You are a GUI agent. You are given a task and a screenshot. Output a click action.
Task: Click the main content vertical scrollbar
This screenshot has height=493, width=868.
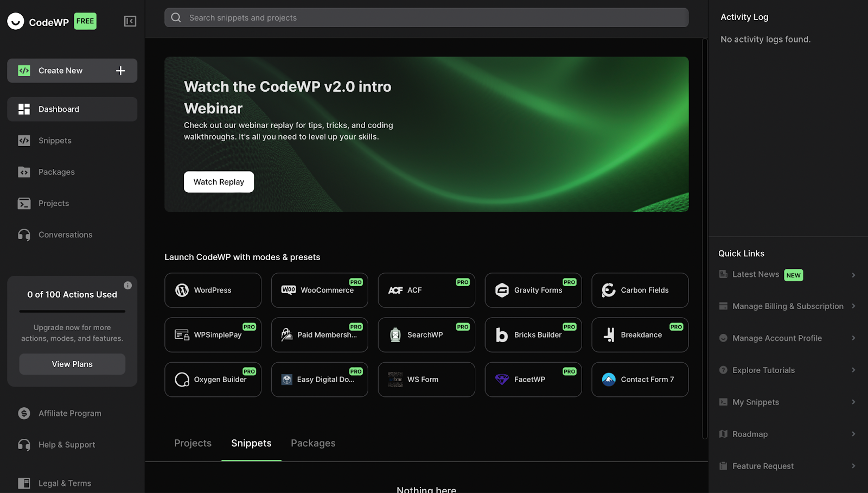click(704, 239)
